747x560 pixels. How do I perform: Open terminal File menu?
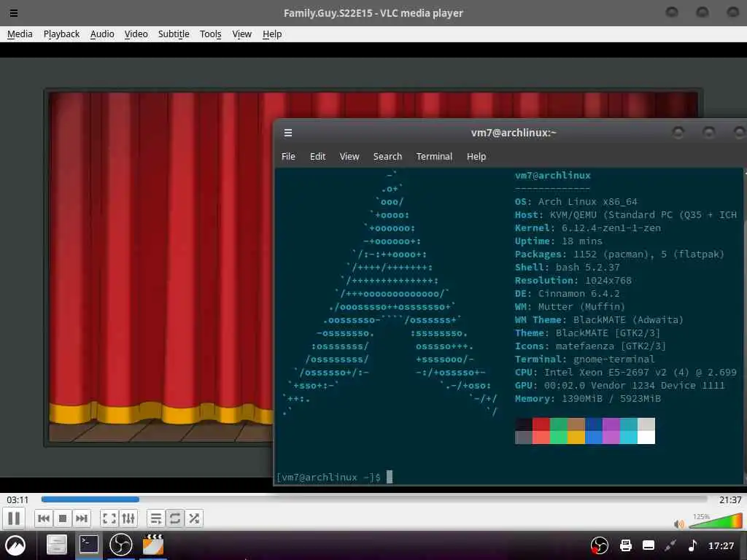point(288,156)
